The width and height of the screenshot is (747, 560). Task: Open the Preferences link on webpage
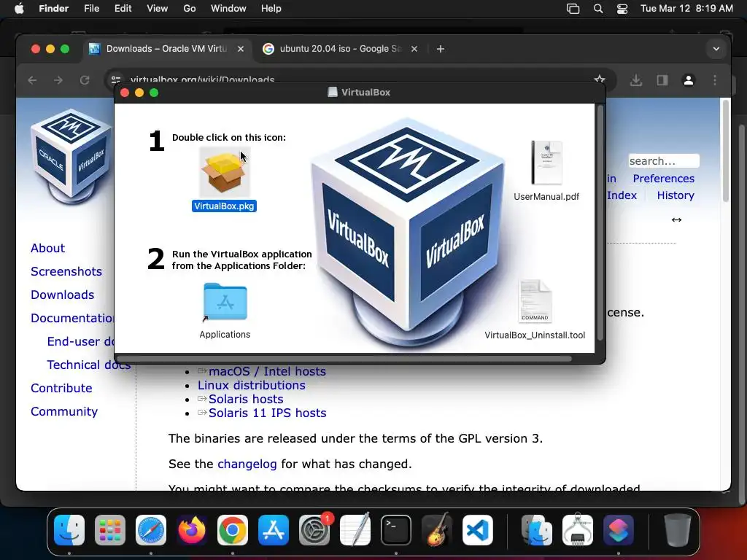pyautogui.click(x=664, y=179)
